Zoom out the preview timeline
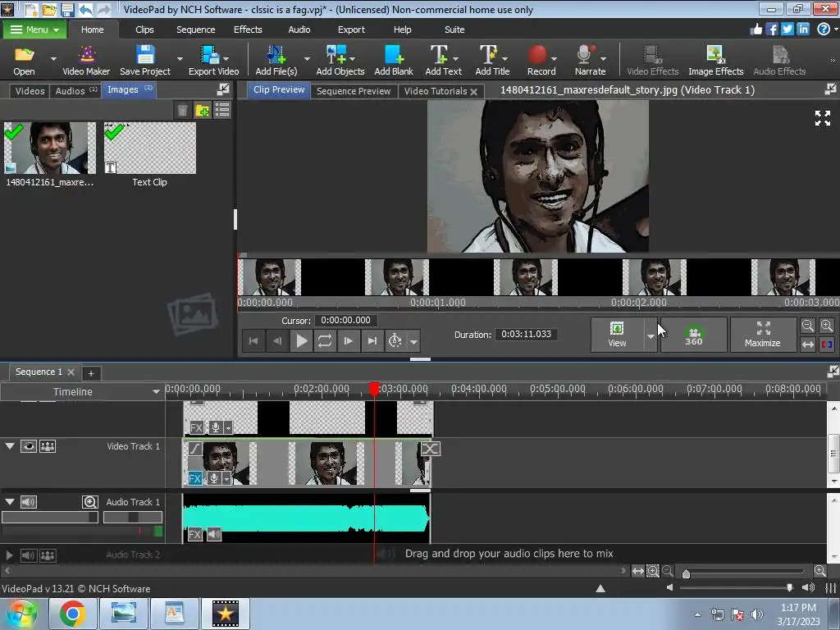Viewport: 840px width, 630px height. point(807,325)
